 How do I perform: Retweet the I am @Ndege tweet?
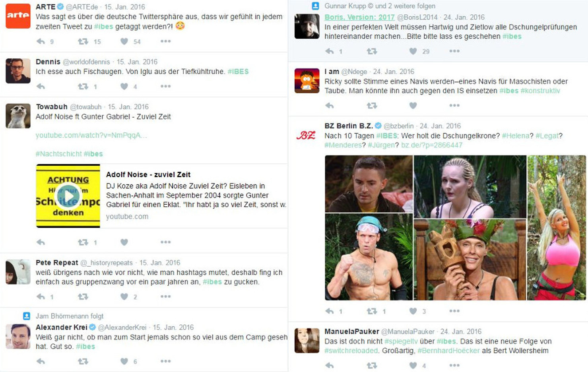click(372, 106)
